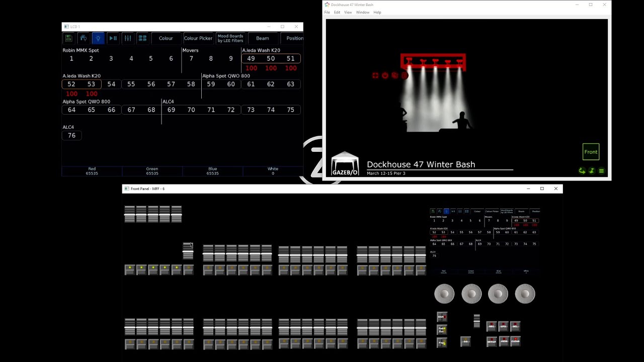The height and width of the screenshot is (362, 644).
Task: Toggle selected fixture 50
Action: (x=271, y=59)
